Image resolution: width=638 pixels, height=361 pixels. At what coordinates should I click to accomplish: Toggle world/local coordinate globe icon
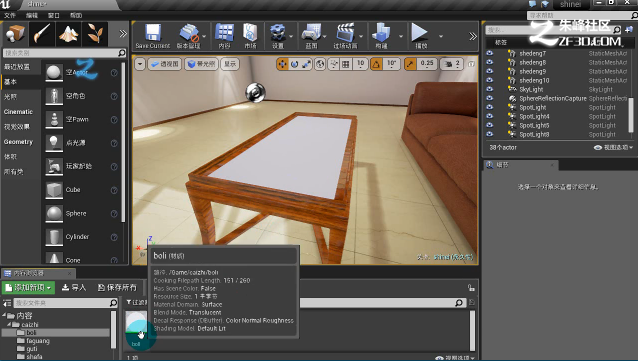click(320, 64)
